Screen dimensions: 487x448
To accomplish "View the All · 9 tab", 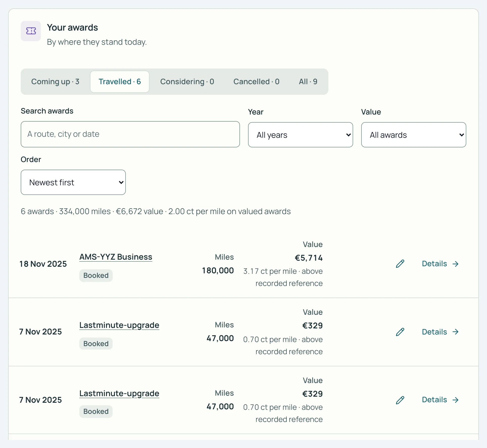I will [308, 82].
